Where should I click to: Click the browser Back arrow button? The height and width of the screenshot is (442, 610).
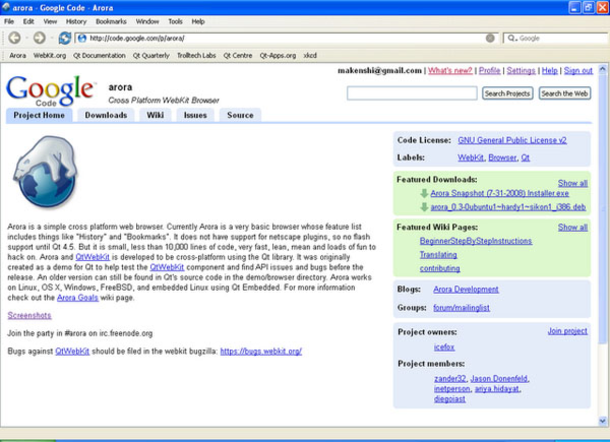[15, 38]
